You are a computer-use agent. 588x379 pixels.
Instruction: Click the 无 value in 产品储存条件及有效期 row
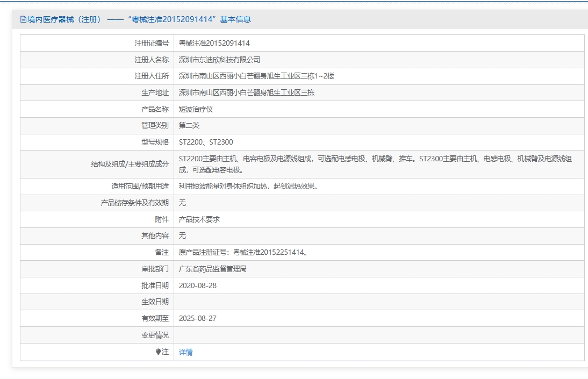(x=182, y=203)
